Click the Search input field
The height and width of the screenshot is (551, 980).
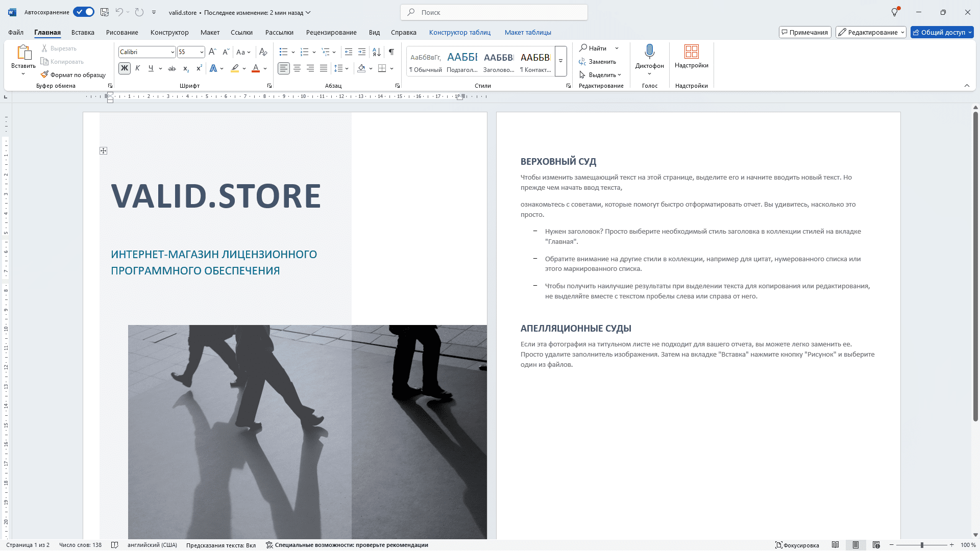tap(494, 12)
